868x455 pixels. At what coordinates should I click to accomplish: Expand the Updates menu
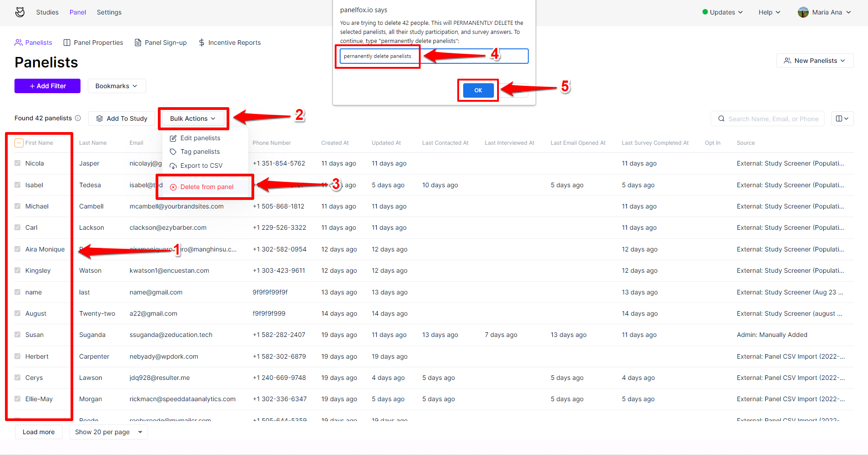point(723,12)
